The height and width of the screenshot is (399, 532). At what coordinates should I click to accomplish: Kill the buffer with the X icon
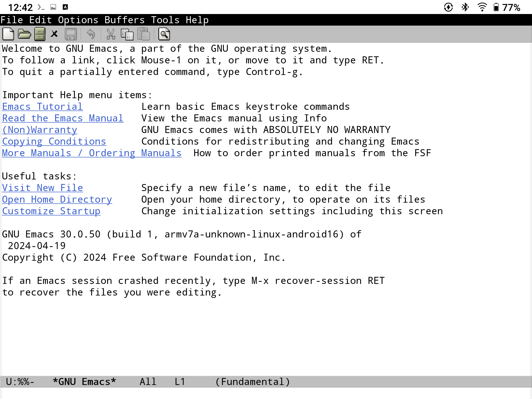tap(54, 34)
